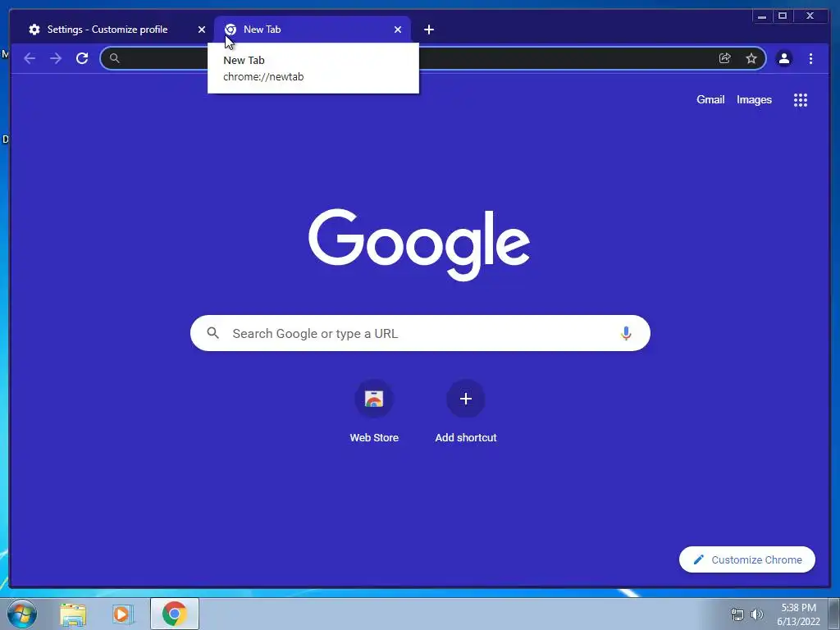
Task: Open the Gmail link
Action: (710, 99)
